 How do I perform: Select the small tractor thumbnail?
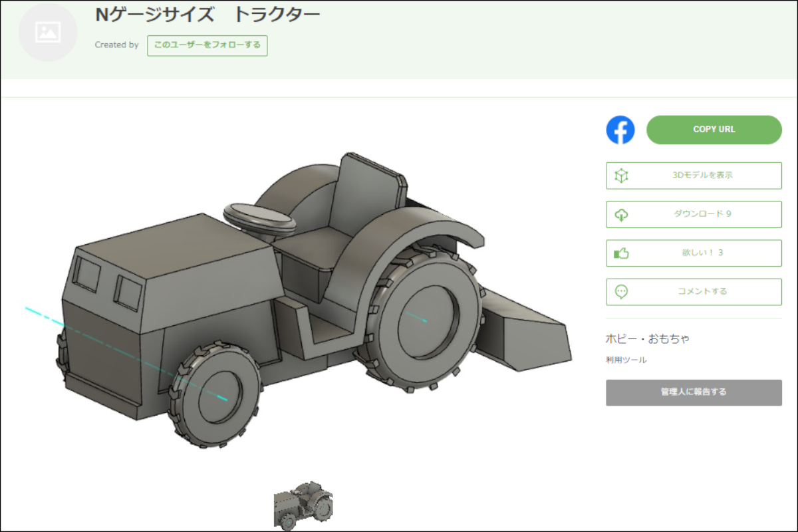tap(303, 505)
